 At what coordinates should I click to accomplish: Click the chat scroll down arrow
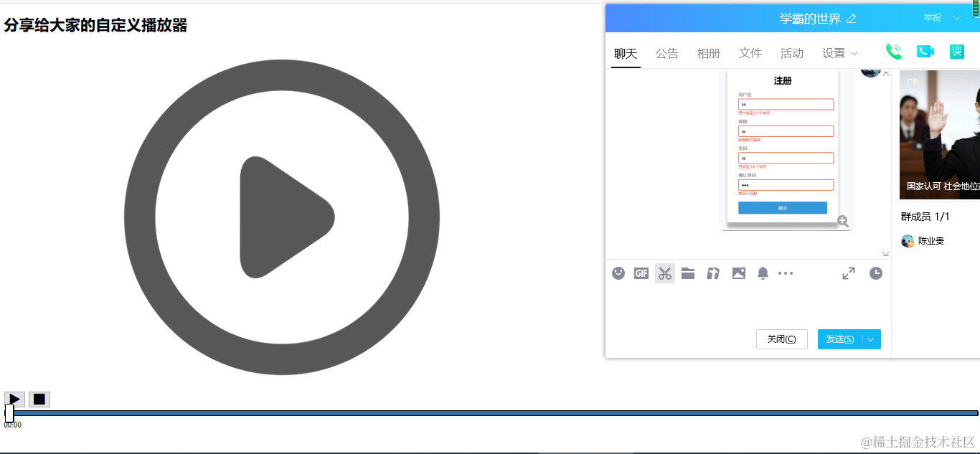tap(886, 254)
